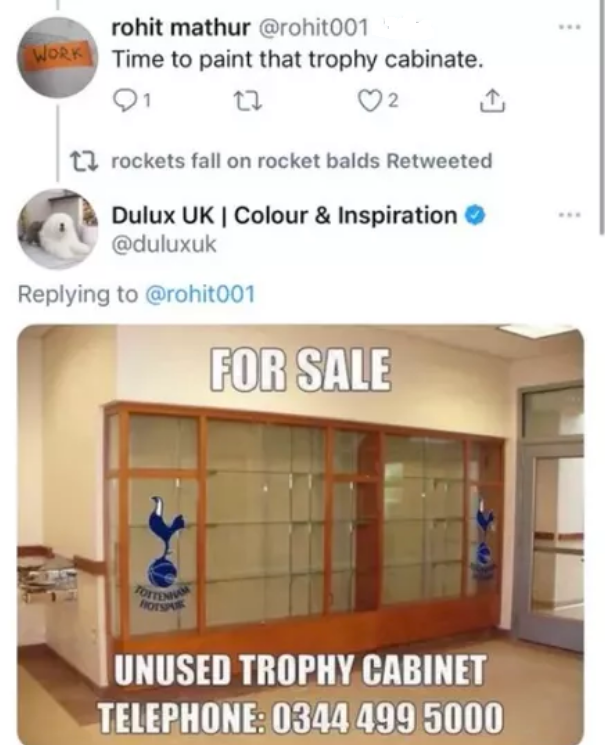
Task: Click the reply icon on rohit's tweet
Action: tap(125, 101)
